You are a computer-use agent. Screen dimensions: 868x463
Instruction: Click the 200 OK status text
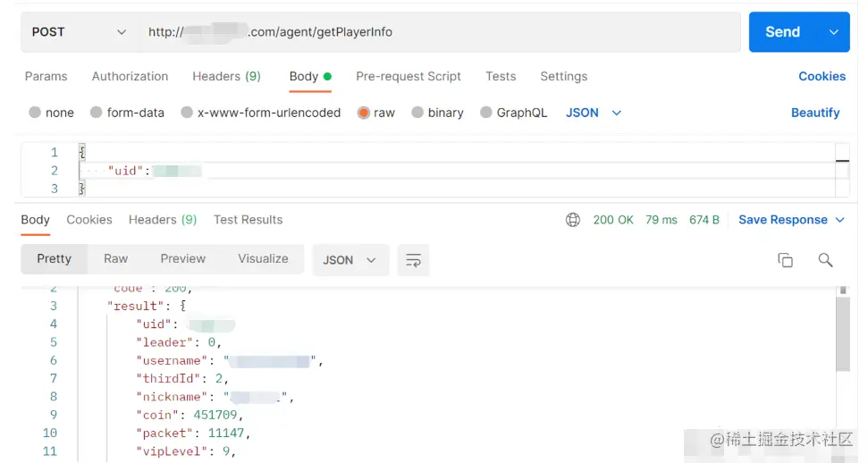(x=613, y=220)
